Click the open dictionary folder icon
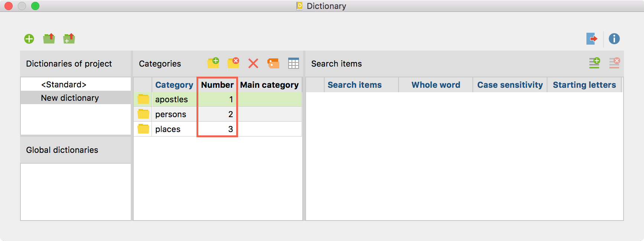Screen dimensions: 644x241 (49, 38)
